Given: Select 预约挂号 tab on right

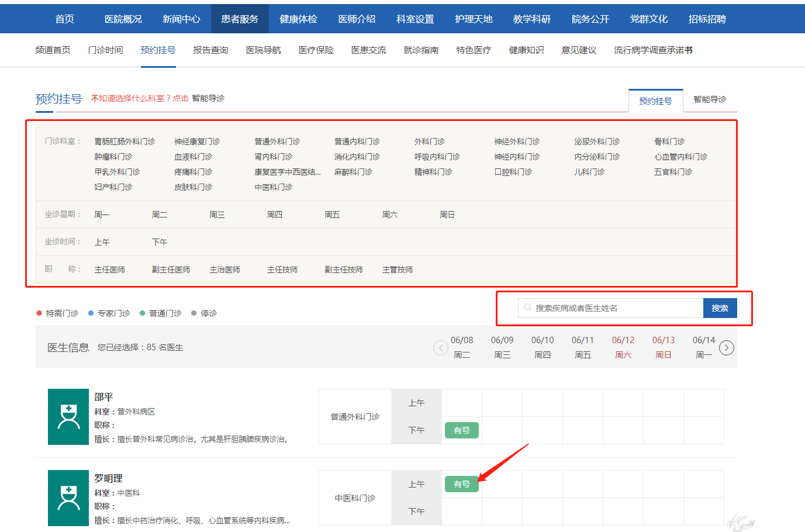Looking at the screenshot, I should [655, 101].
